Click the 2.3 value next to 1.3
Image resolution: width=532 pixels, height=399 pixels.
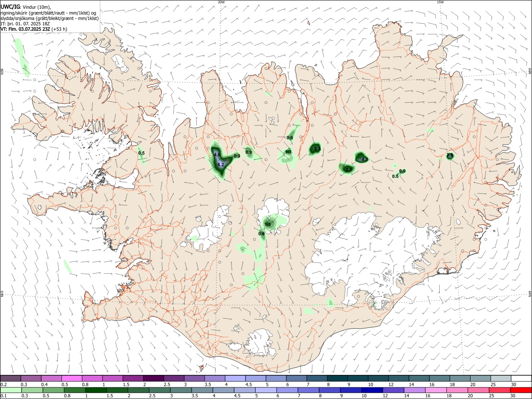pyautogui.click(x=317, y=149)
